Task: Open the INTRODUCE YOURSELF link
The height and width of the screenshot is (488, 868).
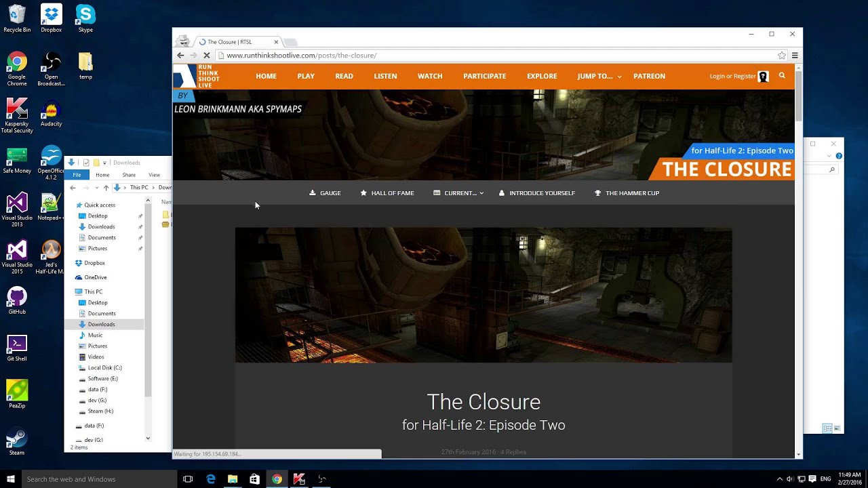Action: [536, 193]
